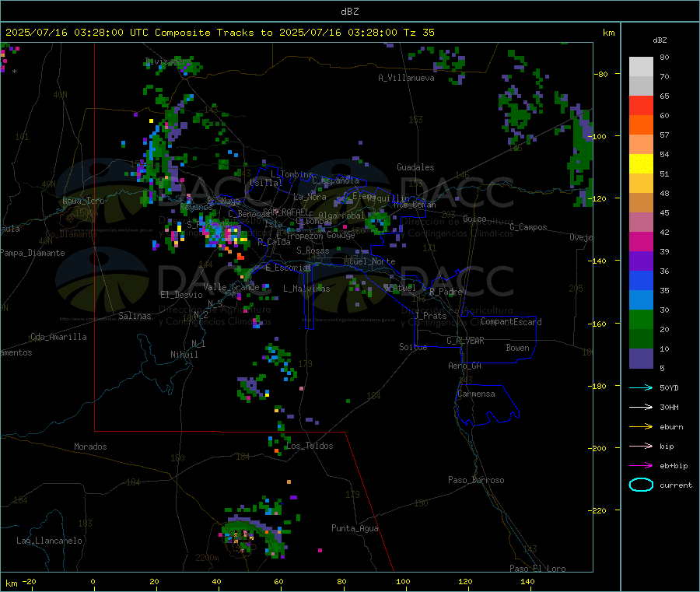Image resolution: width=700 pixels, height=592 pixels.
Task: Click the Guadales place label
Action: [415, 167]
